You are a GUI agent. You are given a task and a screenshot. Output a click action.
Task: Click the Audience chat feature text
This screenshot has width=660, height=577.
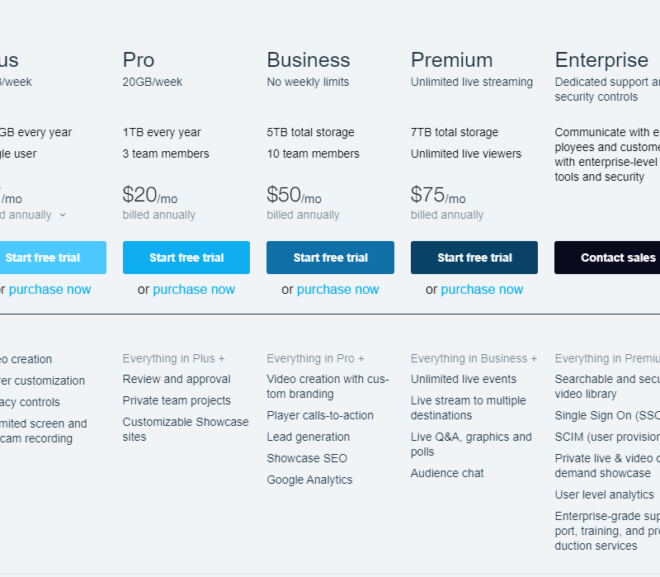pos(447,473)
